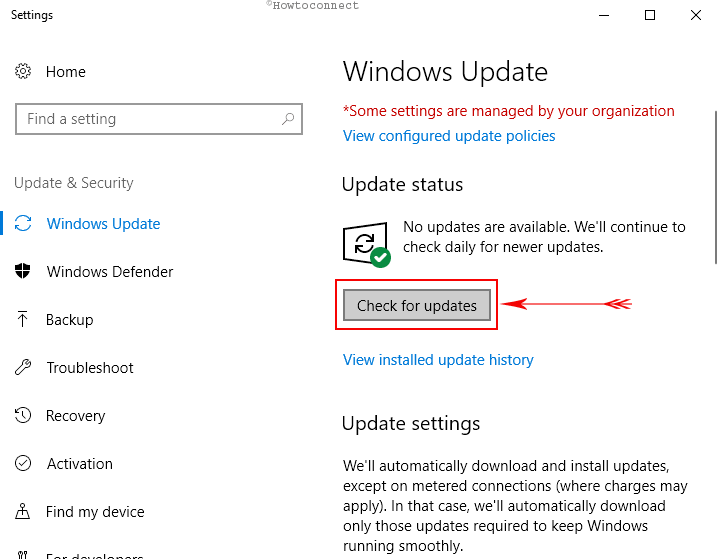
Task: Open Find my device settings
Action: click(x=95, y=511)
